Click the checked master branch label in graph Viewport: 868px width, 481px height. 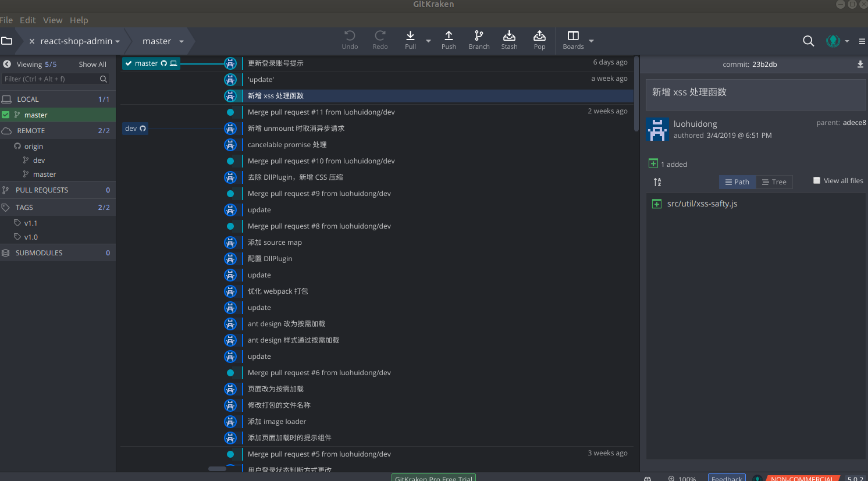pyautogui.click(x=151, y=63)
